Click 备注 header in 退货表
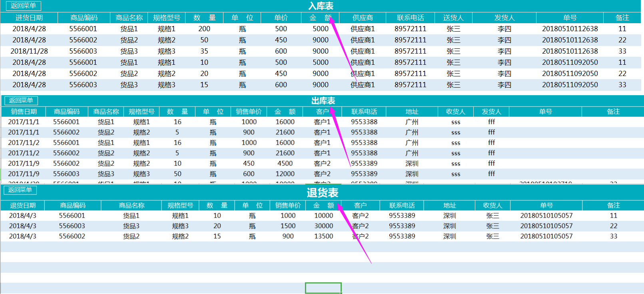644x294 pixels. (x=613, y=205)
